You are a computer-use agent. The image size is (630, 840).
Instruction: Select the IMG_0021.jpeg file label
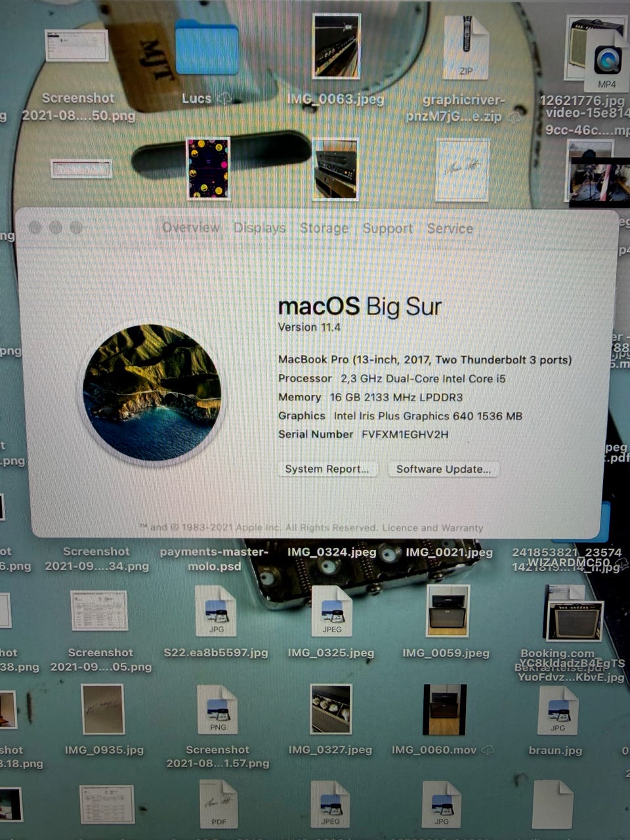click(x=449, y=553)
